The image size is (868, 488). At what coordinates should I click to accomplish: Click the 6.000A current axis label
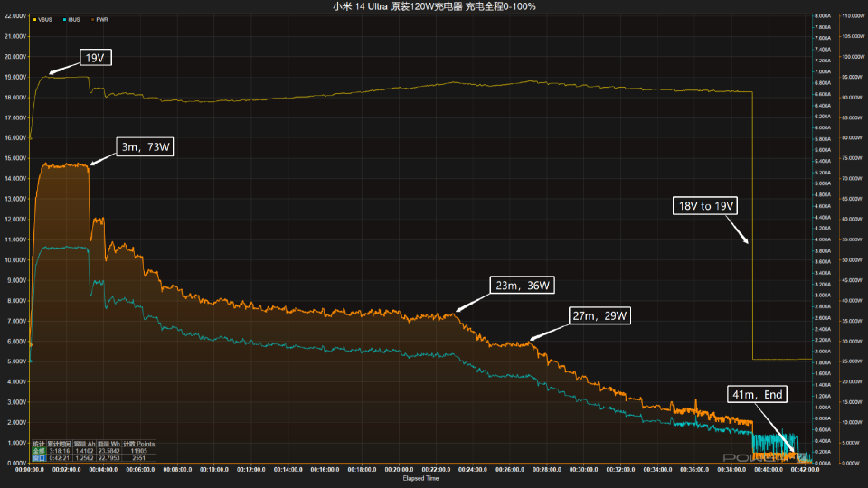(823, 127)
